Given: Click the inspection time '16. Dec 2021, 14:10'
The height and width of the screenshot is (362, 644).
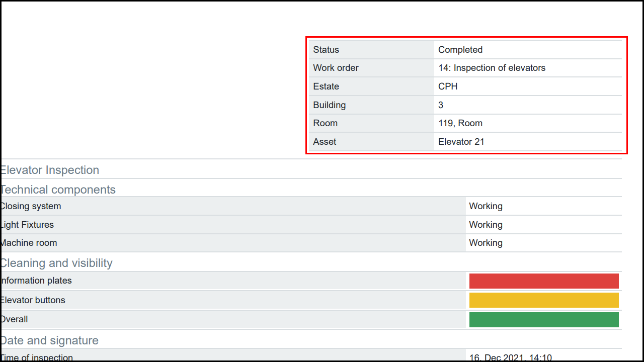Looking at the screenshot, I should pyautogui.click(x=510, y=357).
